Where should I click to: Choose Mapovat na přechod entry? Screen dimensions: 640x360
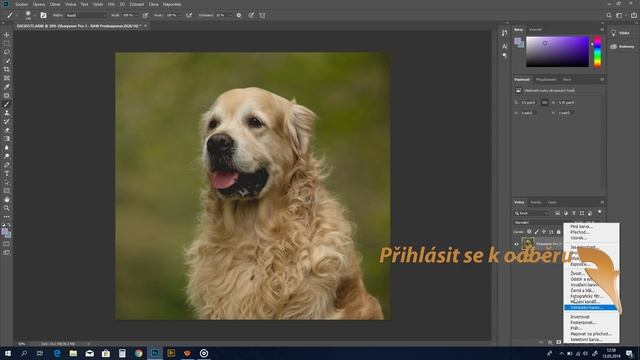591,333
